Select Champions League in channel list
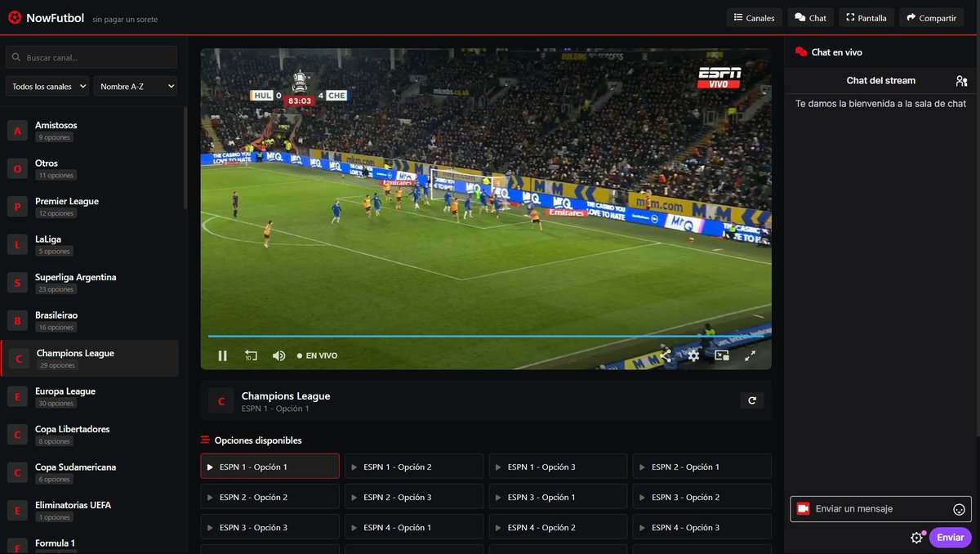Screen dimensions: 980x554 tap(90, 359)
